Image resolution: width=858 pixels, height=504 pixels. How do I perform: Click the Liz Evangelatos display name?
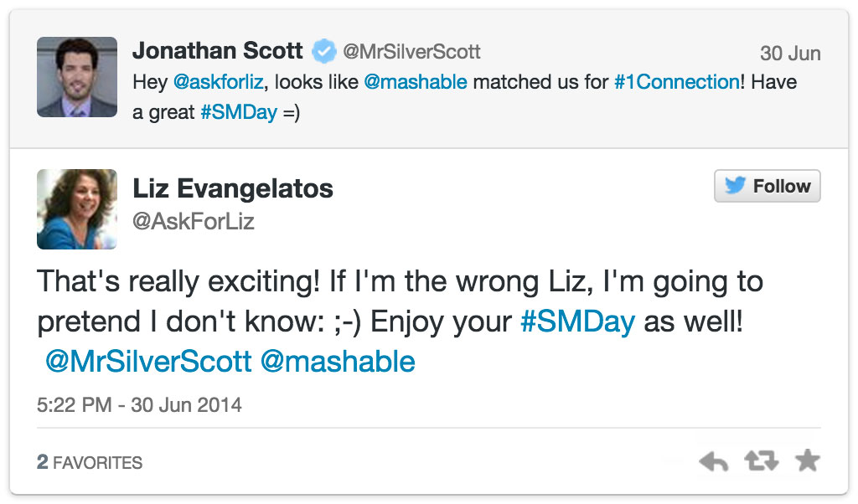click(233, 188)
